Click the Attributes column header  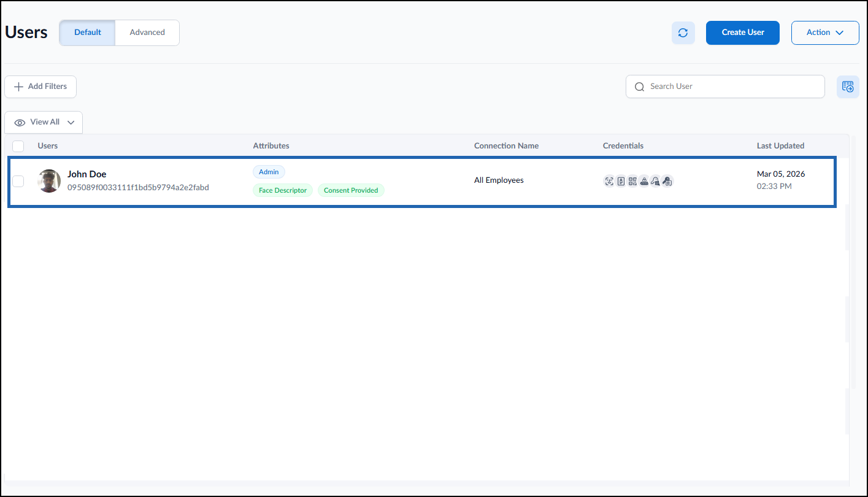271,146
